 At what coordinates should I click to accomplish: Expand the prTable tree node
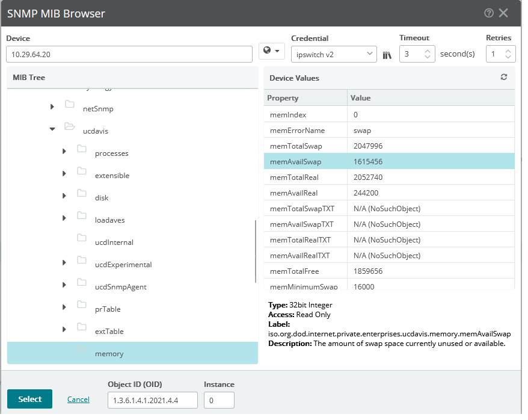point(64,309)
